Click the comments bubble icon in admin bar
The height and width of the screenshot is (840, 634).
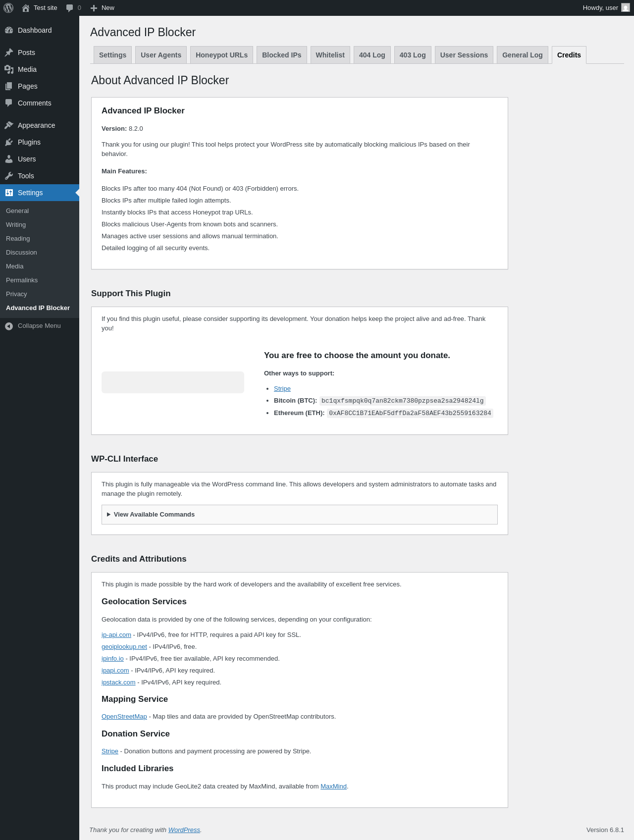69,8
